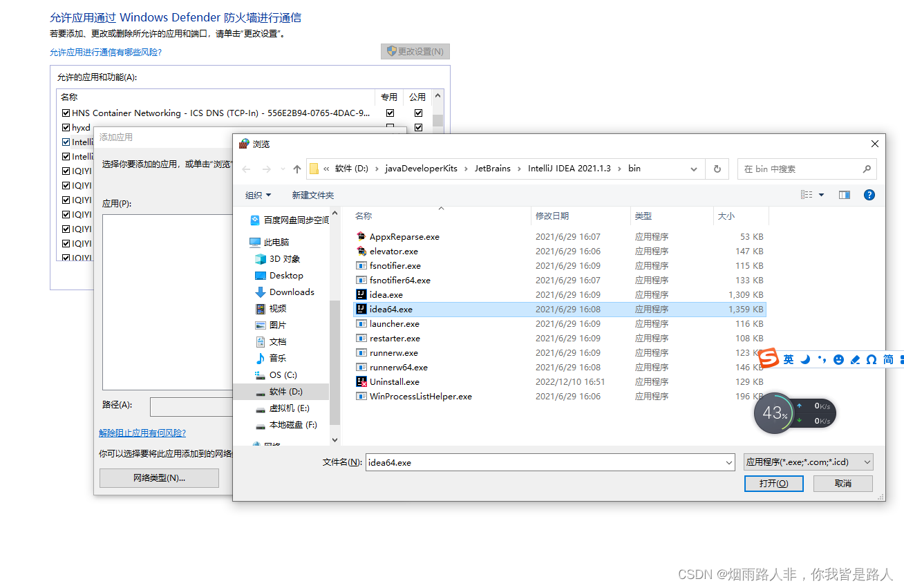Image resolution: width=904 pixels, height=588 pixels.
Task: Toggle the preview pane icon
Action: (844, 195)
